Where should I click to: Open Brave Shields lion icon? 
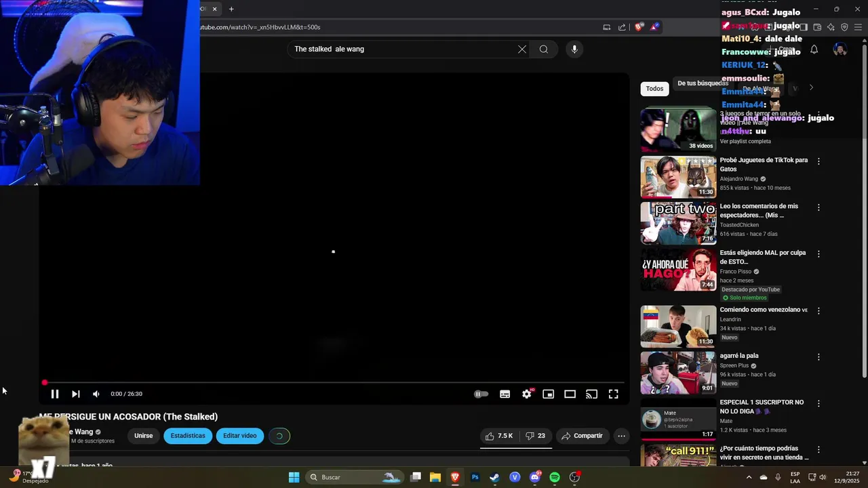pos(639,27)
